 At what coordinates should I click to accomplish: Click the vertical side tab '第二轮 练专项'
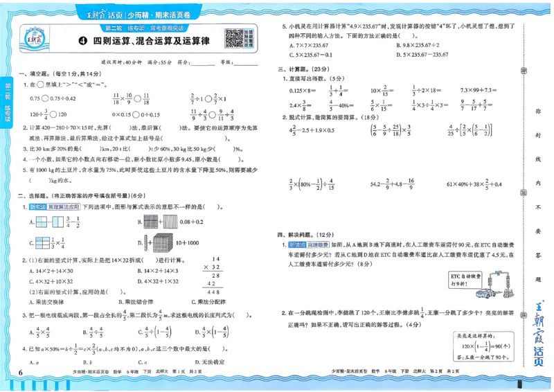[7, 103]
